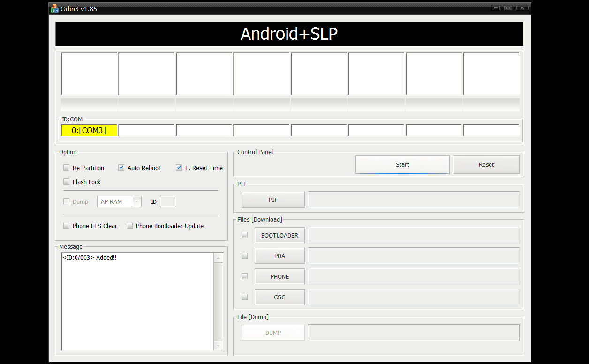Toggle the Dump checkbox
This screenshot has height=364, width=589.
coord(66,201)
